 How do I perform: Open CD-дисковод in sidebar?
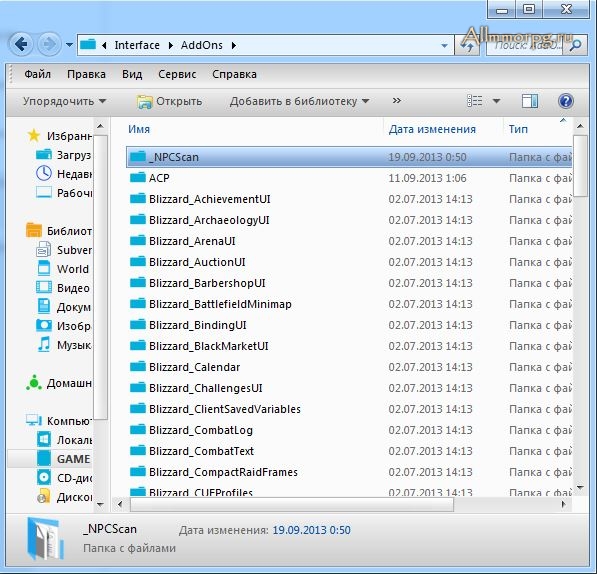64,478
